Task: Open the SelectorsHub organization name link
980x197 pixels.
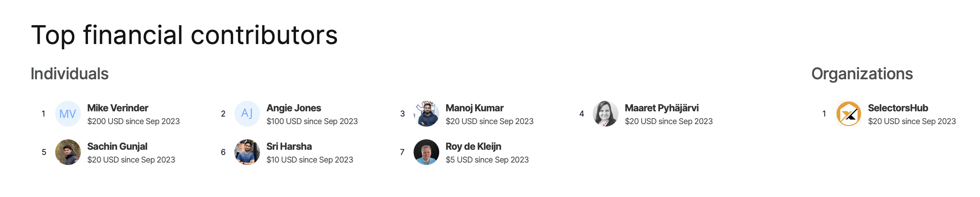Action: (898, 108)
